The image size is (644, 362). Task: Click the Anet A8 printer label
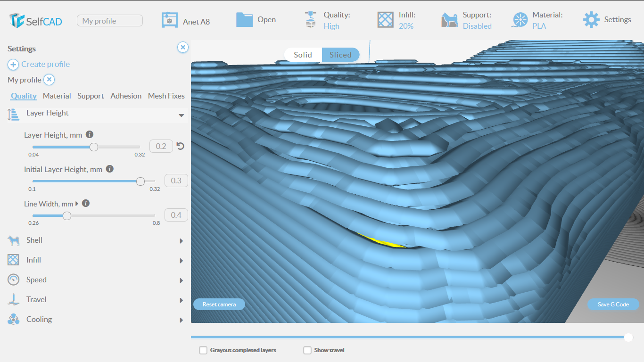[x=197, y=22]
